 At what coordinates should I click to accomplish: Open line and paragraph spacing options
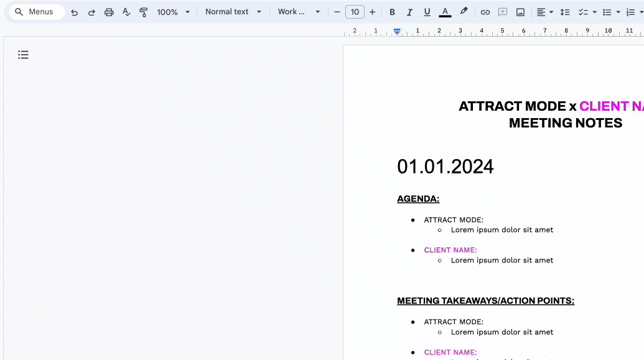(565, 12)
